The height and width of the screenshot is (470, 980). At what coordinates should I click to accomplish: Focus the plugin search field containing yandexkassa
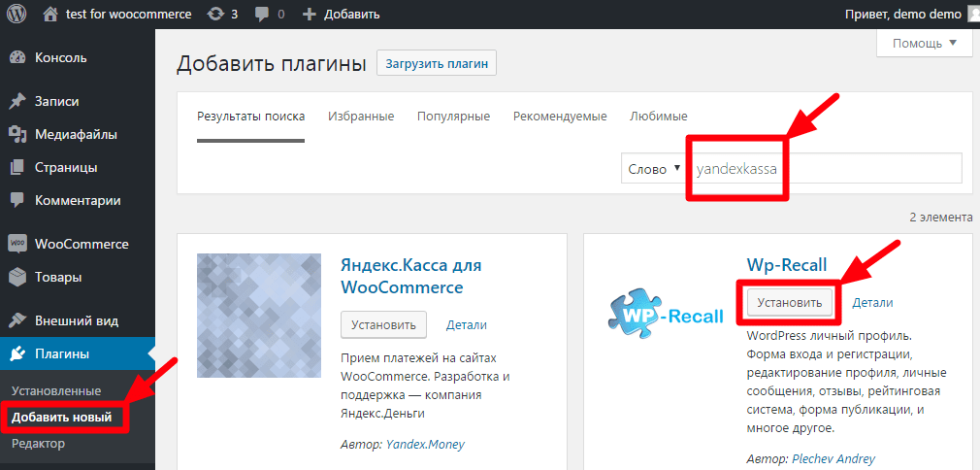(x=826, y=169)
